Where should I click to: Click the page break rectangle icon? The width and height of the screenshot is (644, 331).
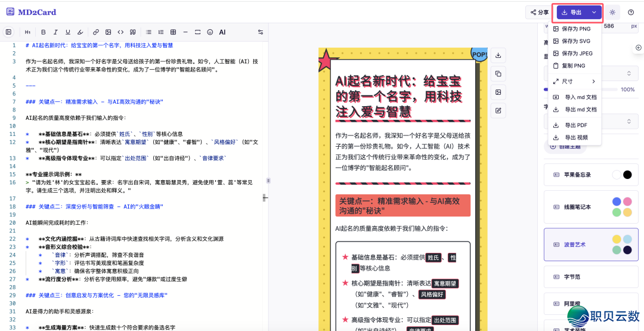[197, 32]
